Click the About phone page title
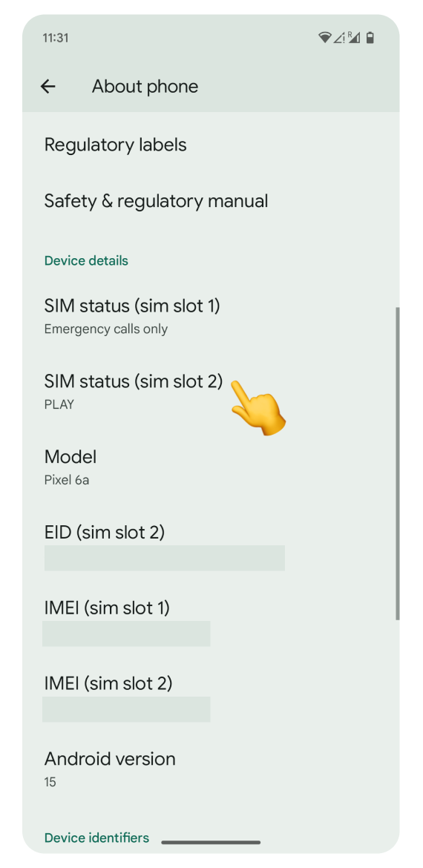 coord(145,86)
